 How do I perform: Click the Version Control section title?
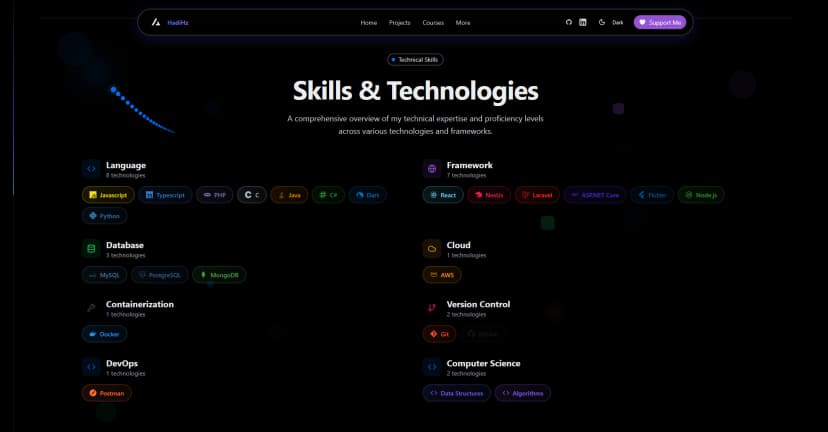478,304
